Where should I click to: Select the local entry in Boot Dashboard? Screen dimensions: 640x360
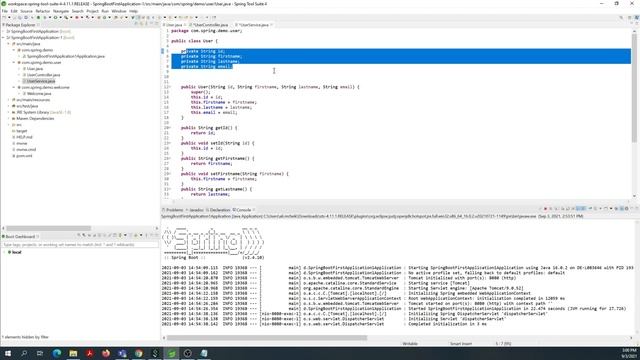[16, 252]
